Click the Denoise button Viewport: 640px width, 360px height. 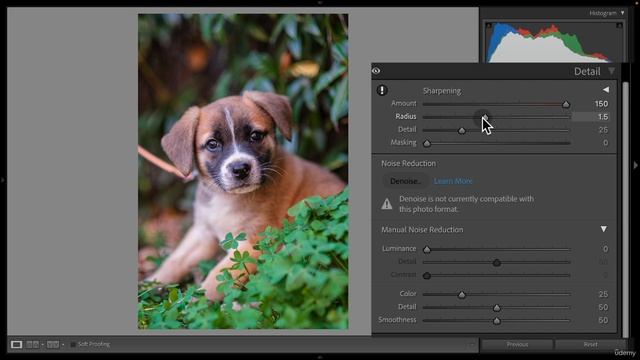point(405,181)
